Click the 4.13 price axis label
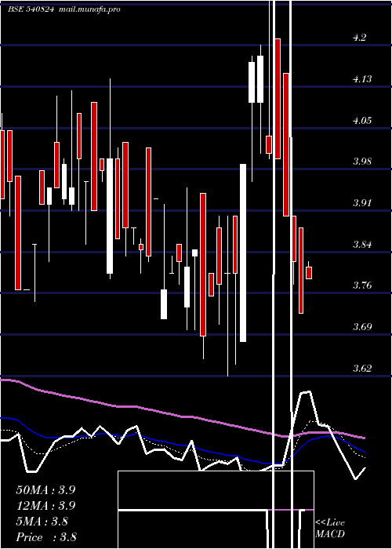 pos(362,79)
